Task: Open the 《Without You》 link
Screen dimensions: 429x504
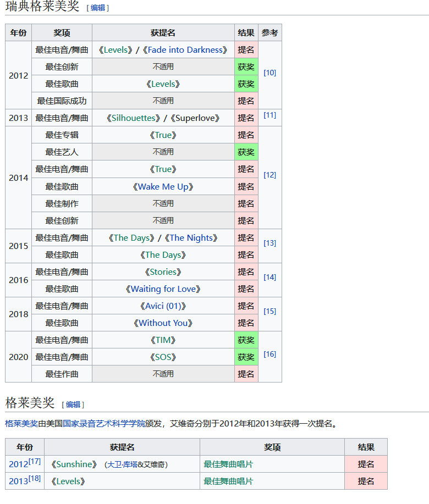Action: 163,323
